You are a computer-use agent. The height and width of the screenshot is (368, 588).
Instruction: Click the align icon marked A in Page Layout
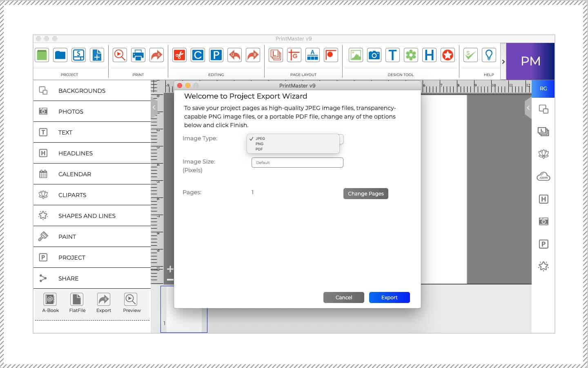point(312,55)
